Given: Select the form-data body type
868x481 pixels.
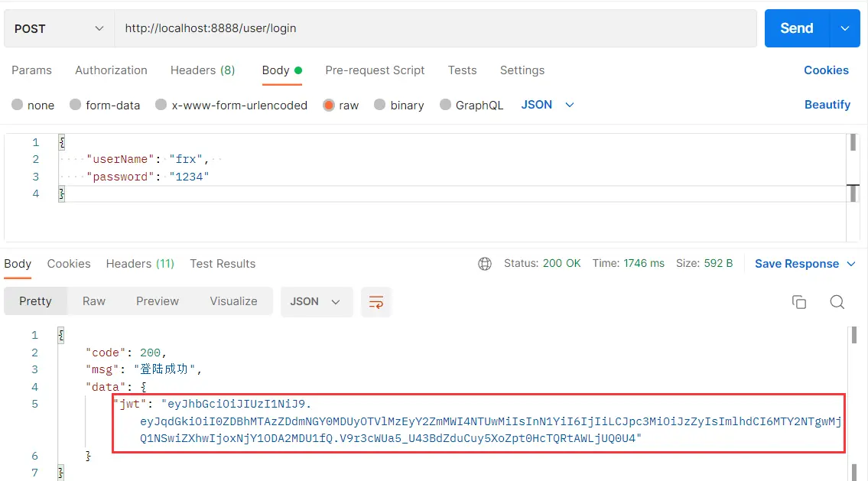Looking at the screenshot, I should (105, 106).
